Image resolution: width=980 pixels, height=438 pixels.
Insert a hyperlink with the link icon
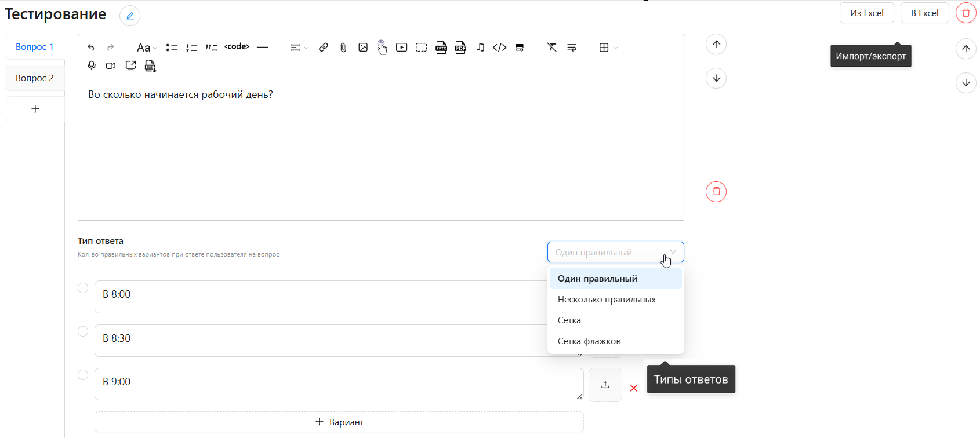tap(324, 48)
